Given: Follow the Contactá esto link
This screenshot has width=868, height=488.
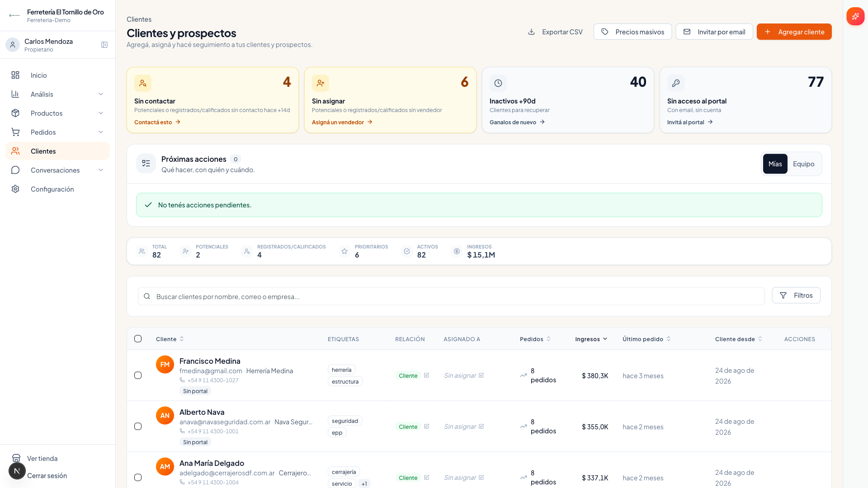Looking at the screenshot, I should [x=157, y=122].
